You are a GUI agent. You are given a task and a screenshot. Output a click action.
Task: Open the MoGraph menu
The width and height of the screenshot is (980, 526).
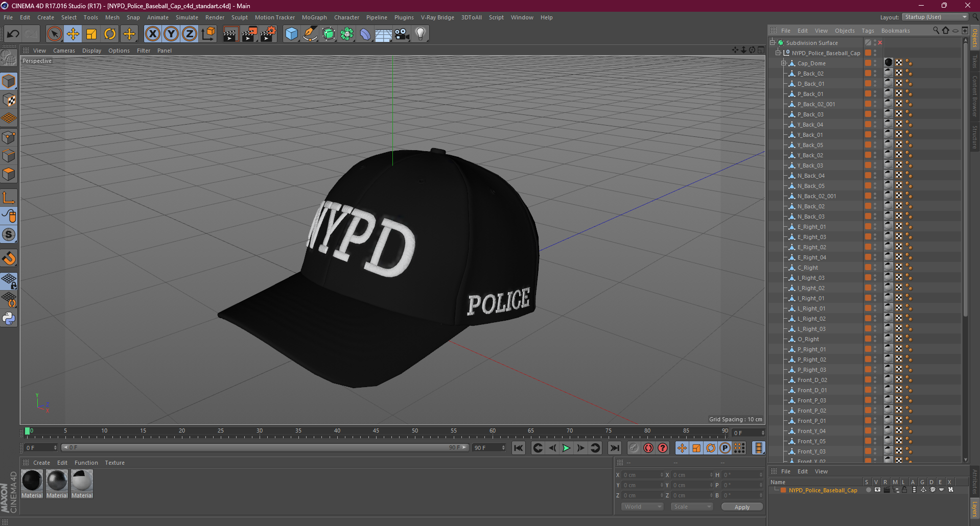[x=314, y=17]
